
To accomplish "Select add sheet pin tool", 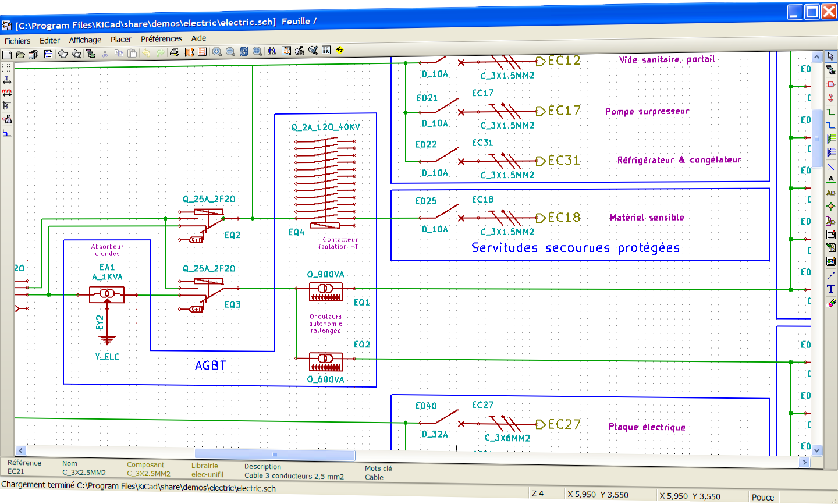I will [831, 261].
